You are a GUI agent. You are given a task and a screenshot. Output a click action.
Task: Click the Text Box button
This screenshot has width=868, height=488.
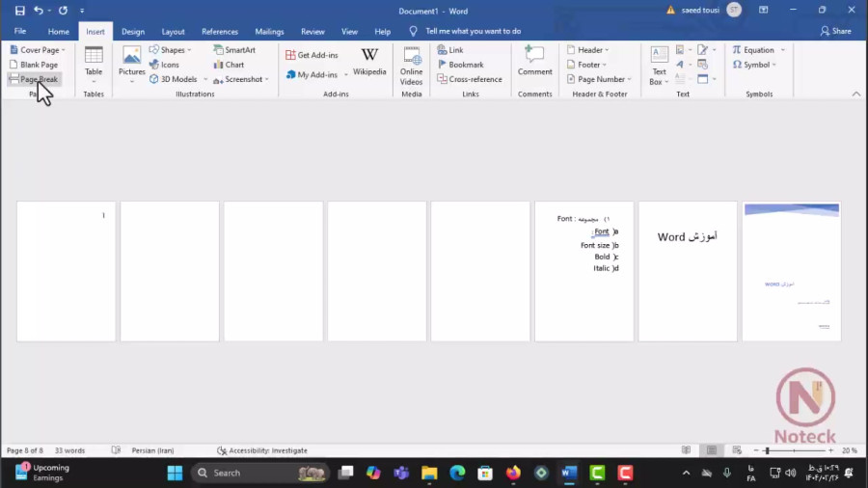click(x=659, y=66)
